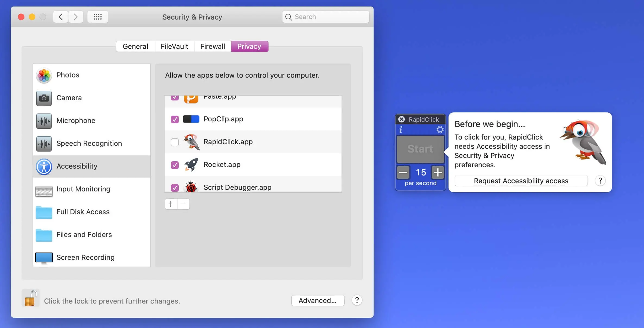Select Camera in privacy sidebar
Viewport: 644px width, 328px height.
pos(69,98)
